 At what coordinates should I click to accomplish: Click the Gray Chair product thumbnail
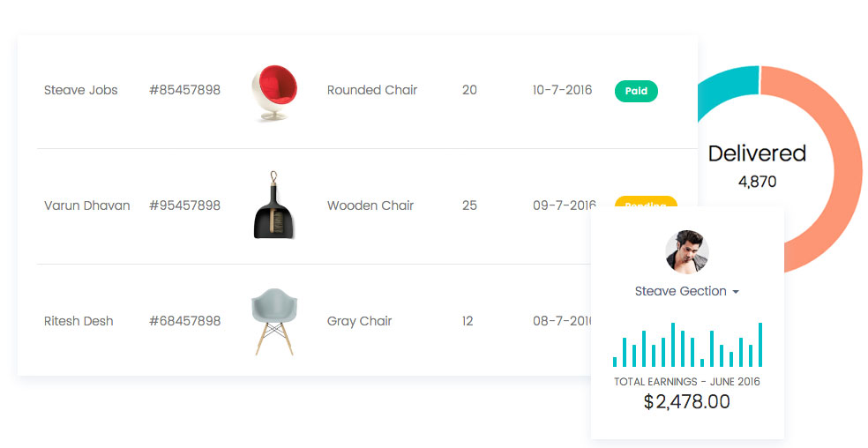coord(273,321)
